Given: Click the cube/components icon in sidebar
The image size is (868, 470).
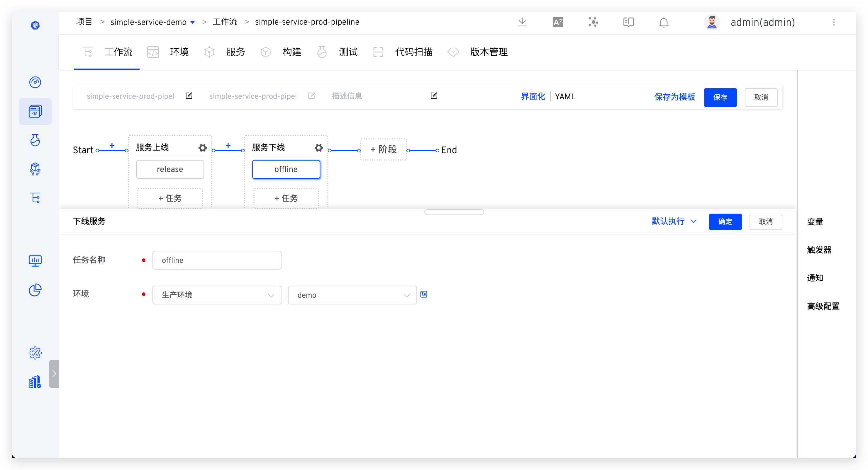Looking at the screenshot, I should click(x=35, y=168).
